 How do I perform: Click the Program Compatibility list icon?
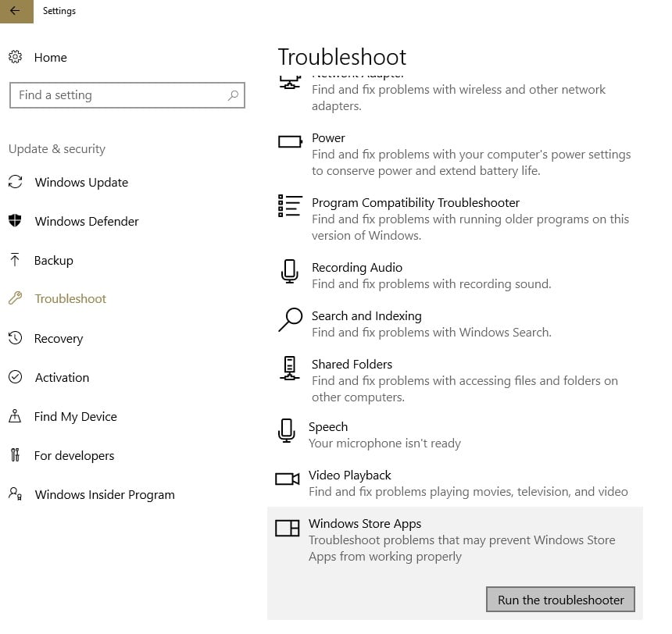click(x=290, y=205)
